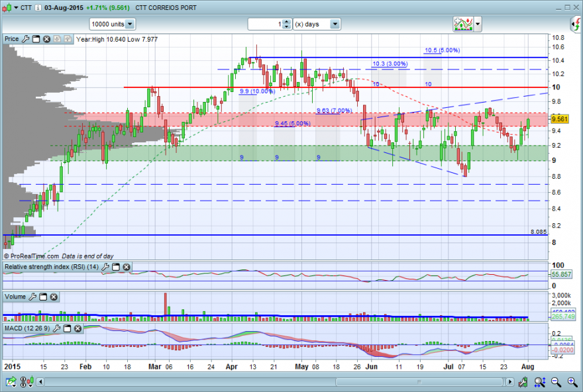Screen dimensions: 583x392
Task: Remove the Volume indicator panel
Action: [x=54, y=297]
